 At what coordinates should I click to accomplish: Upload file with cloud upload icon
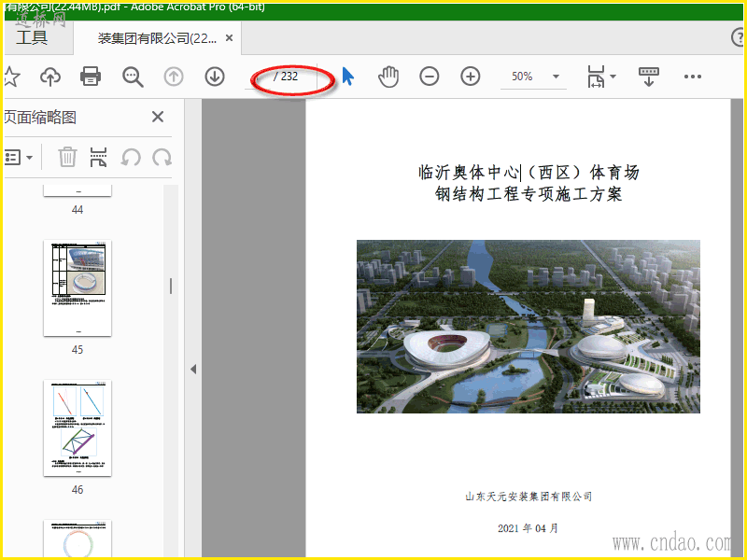pyautogui.click(x=50, y=77)
